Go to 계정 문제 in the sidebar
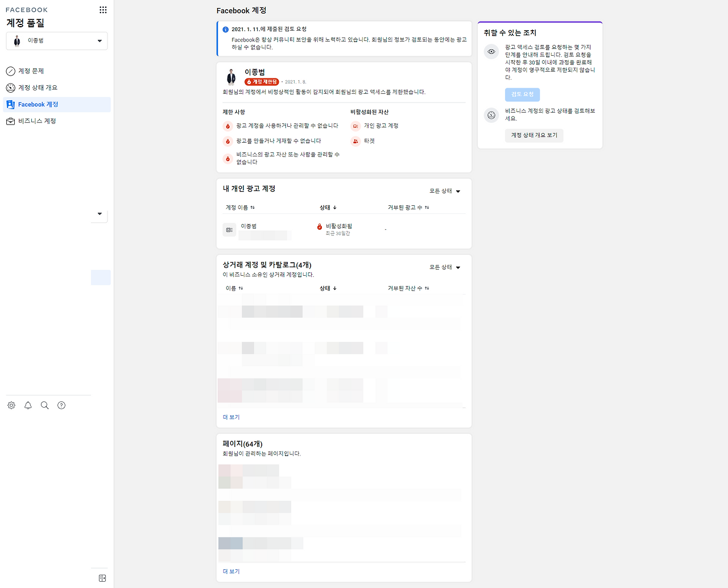 57,71
